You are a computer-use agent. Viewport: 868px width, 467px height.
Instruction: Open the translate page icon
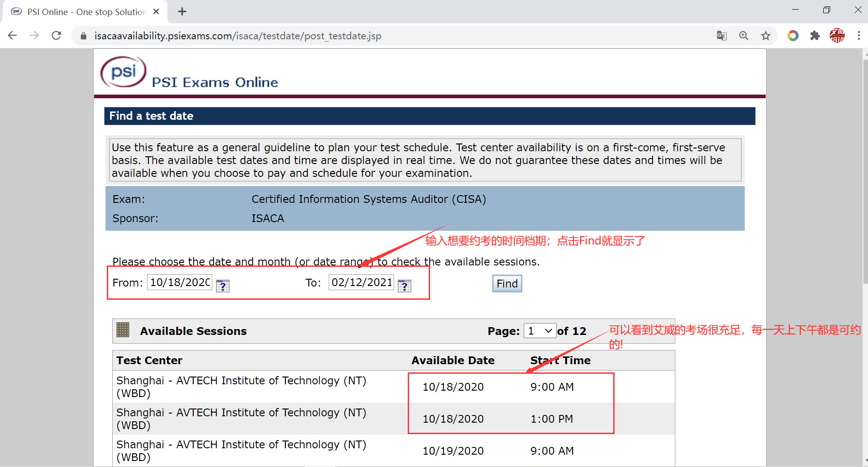pos(721,36)
